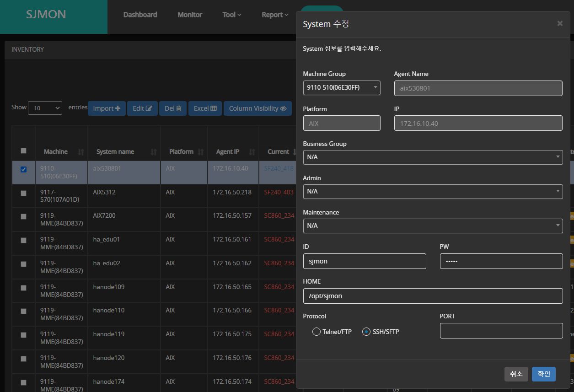Open the Maintenance dropdown list
This screenshot has height=392, width=574.
pos(432,226)
